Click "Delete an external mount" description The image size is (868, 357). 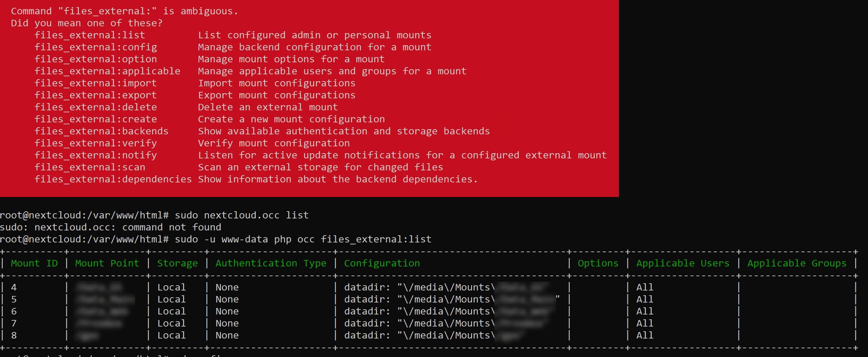tap(268, 107)
